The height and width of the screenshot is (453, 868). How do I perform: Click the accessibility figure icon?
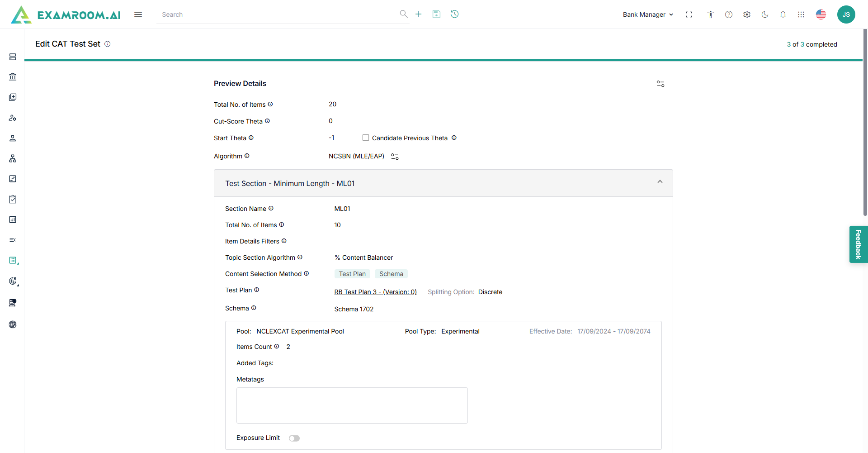pyautogui.click(x=711, y=14)
